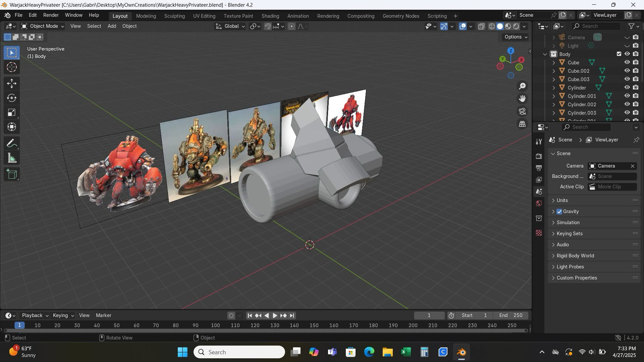Viewport: 644px width, 362px height.
Task: Activate the Scale tool
Action: (x=12, y=112)
